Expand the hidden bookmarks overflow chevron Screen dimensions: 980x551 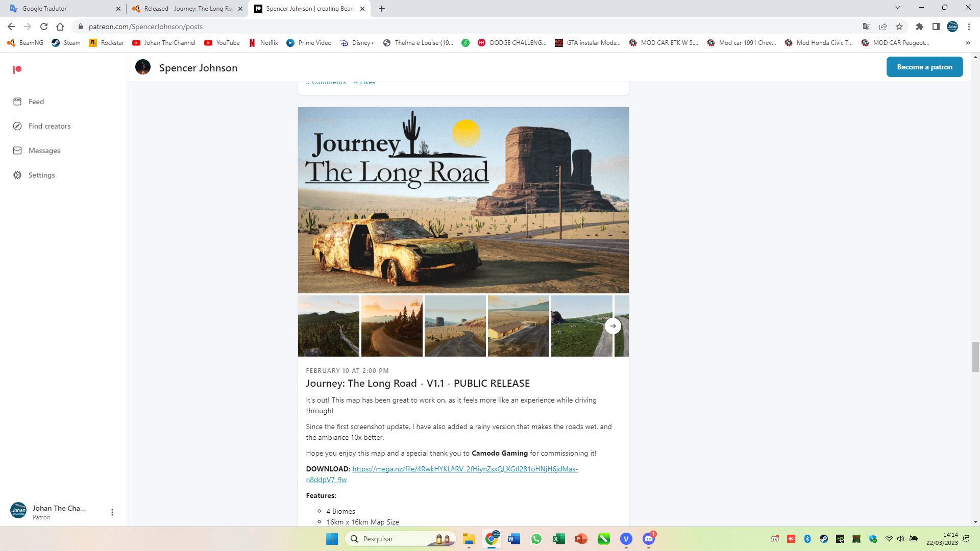[968, 43]
